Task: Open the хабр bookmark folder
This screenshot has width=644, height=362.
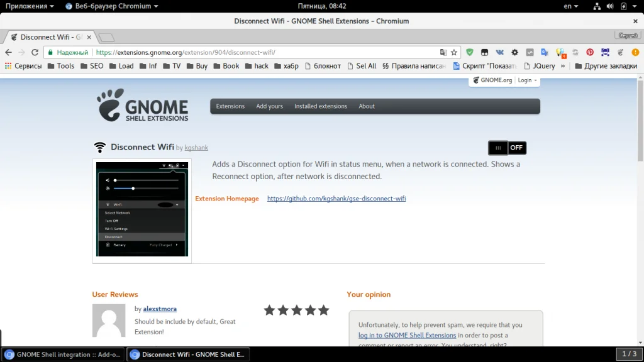Action: coord(286,65)
